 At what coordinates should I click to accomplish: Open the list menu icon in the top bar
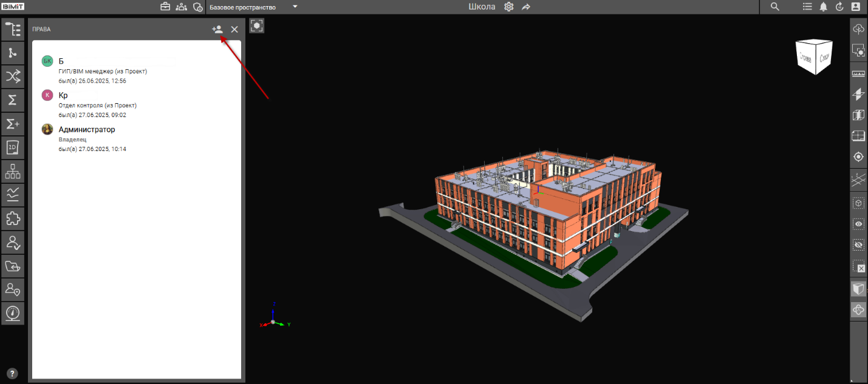[x=807, y=7]
